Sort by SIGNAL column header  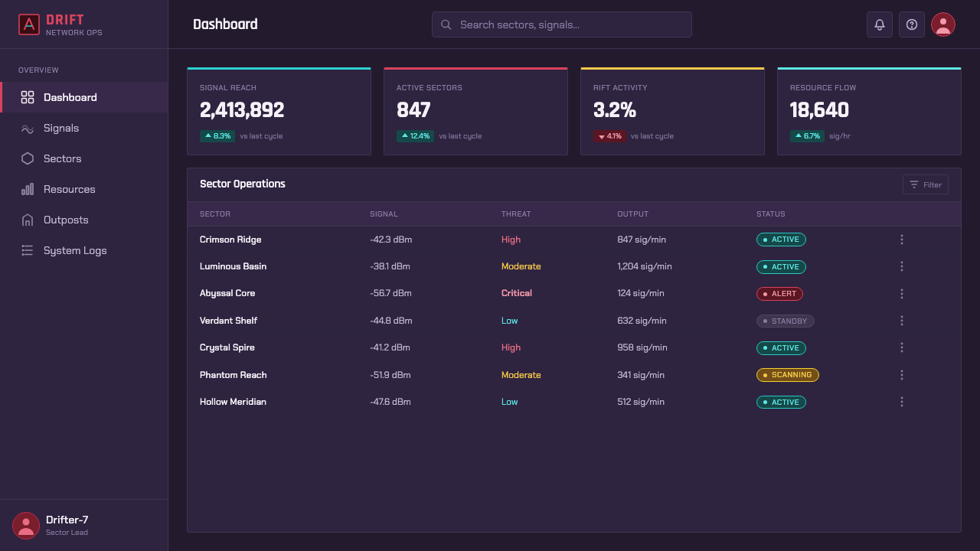click(384, 214)
